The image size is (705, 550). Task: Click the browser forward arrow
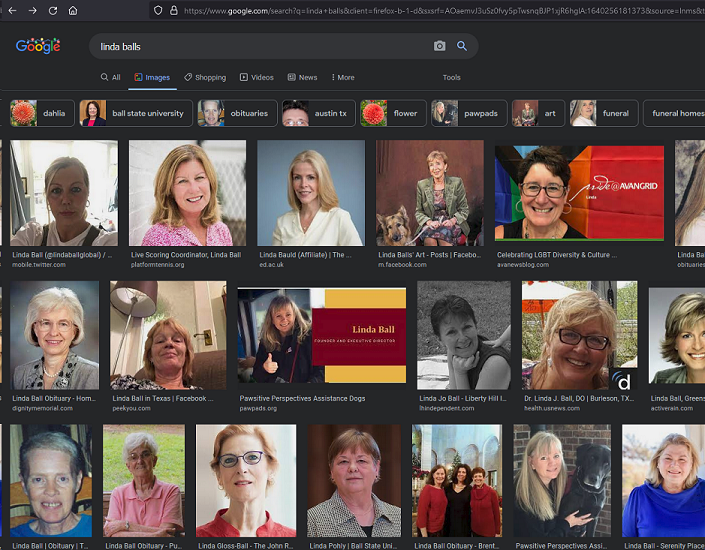[x=32, y=10]
